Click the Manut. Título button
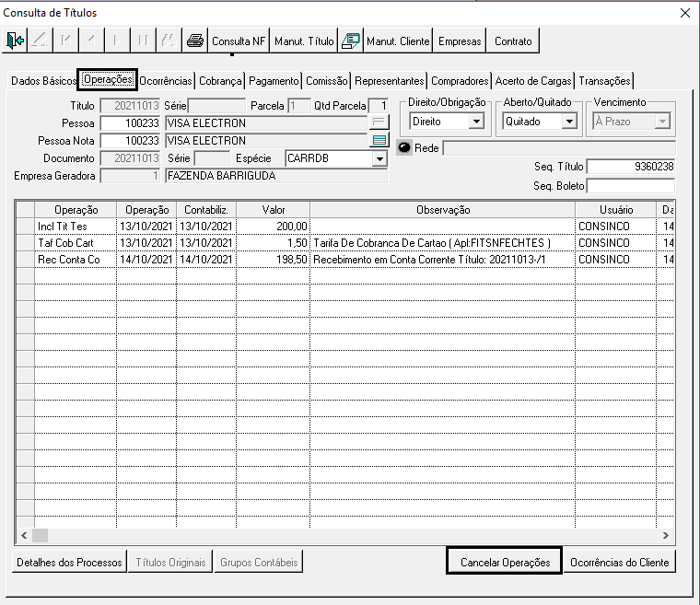700x605 pixels. point(304,41)
